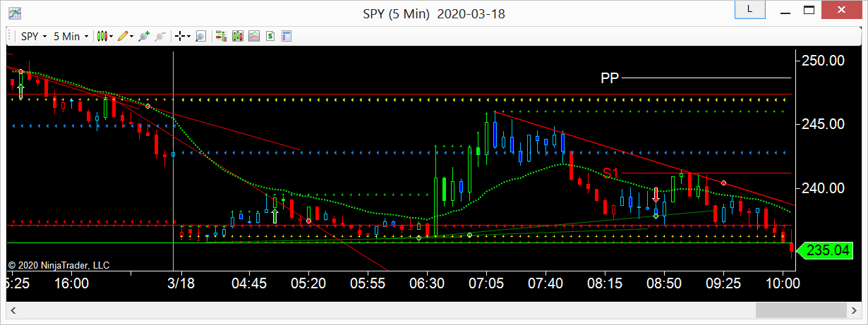Open the chart properties icon
868x325 pixels.
286,36
